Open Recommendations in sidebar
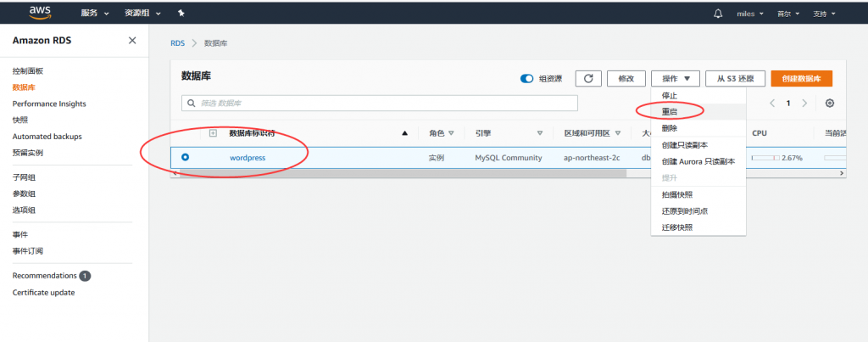The height and width of the screenshot is (342, 868). 44,276
